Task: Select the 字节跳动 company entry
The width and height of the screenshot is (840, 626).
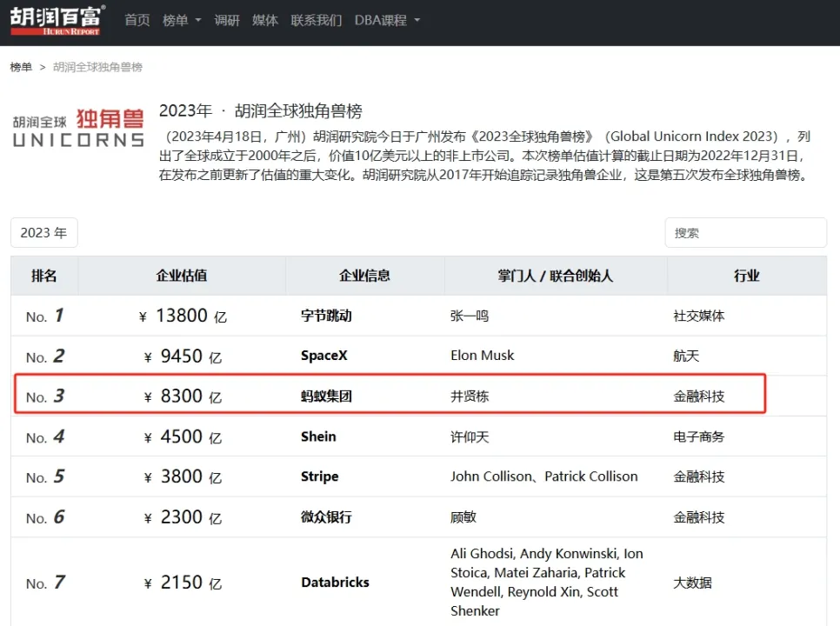Action: pos(326,316)
